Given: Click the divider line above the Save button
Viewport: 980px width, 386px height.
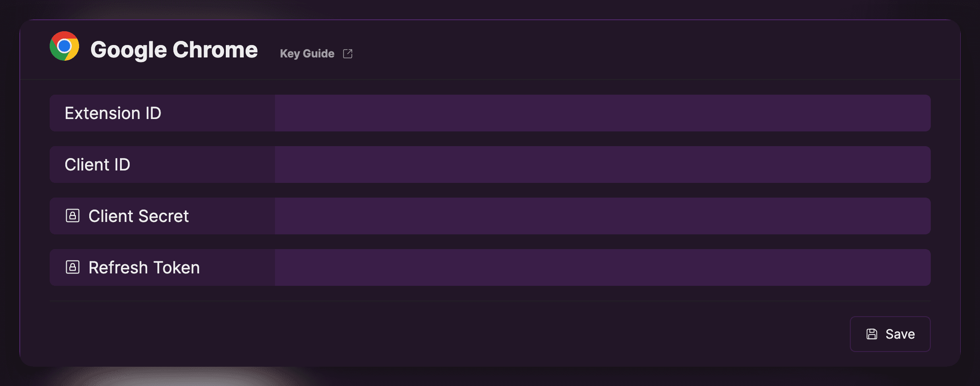Looking at the screenshot, I should click(490, 301).
